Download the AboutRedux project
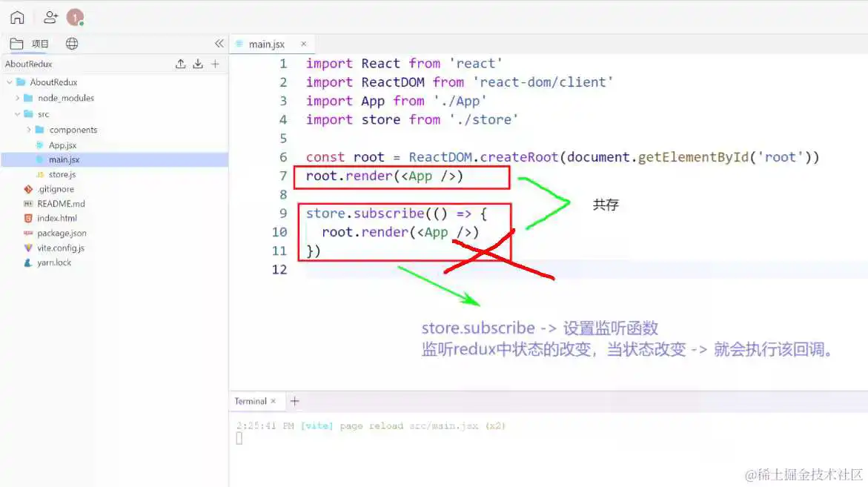This screenshot has height=487, width=868. click(198, 64)
